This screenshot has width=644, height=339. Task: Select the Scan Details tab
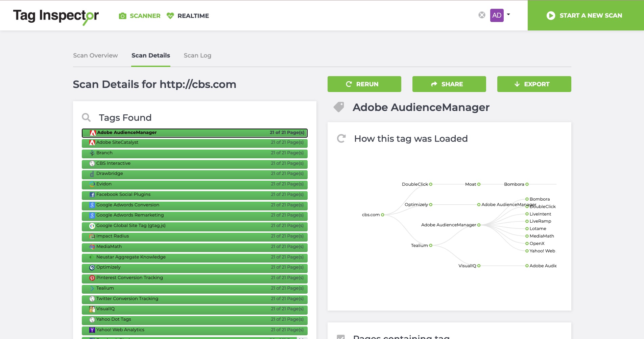(x=151, y=55)
